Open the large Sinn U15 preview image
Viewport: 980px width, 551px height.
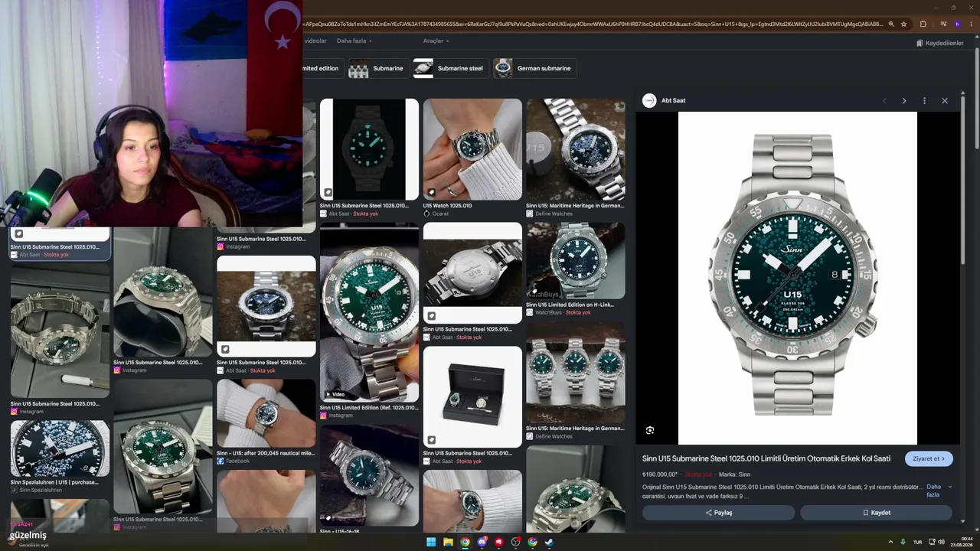click(797, 278)
